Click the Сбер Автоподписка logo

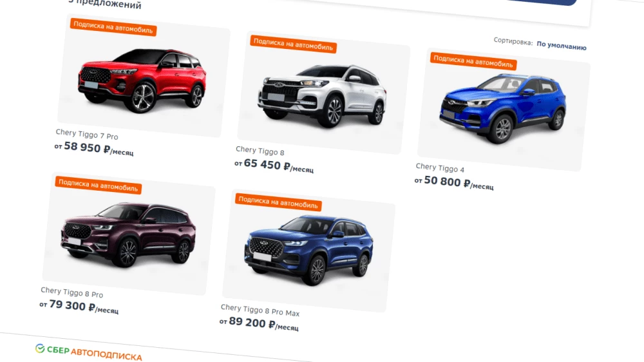(x=89, y=352)
